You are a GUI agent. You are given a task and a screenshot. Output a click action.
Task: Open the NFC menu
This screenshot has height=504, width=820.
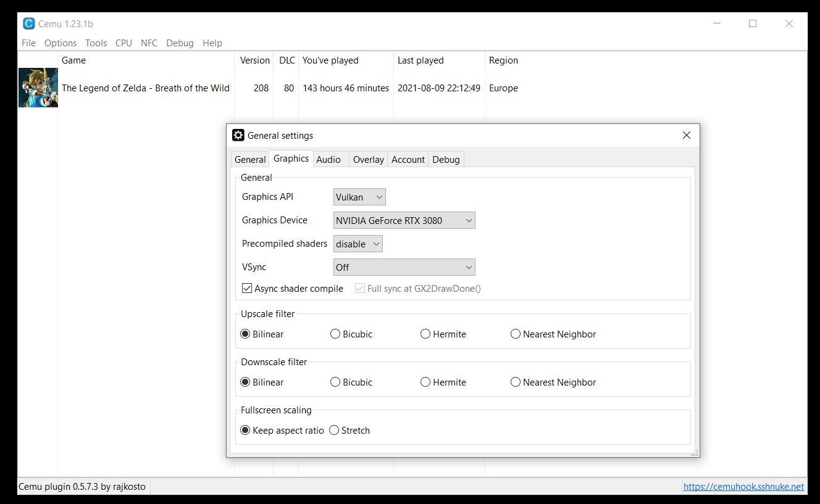149,43
